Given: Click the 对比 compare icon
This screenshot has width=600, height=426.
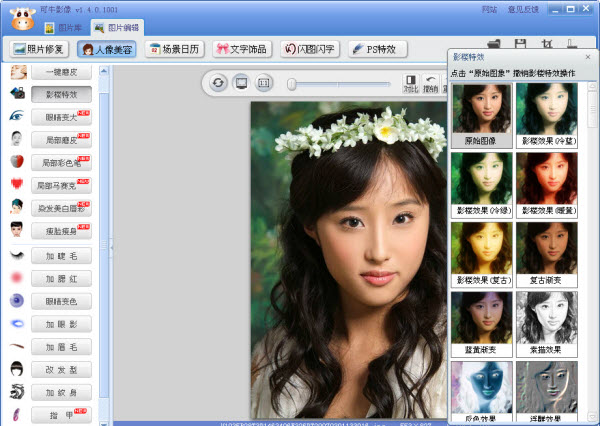Looking at the screenshot, I should pos(411,83).
